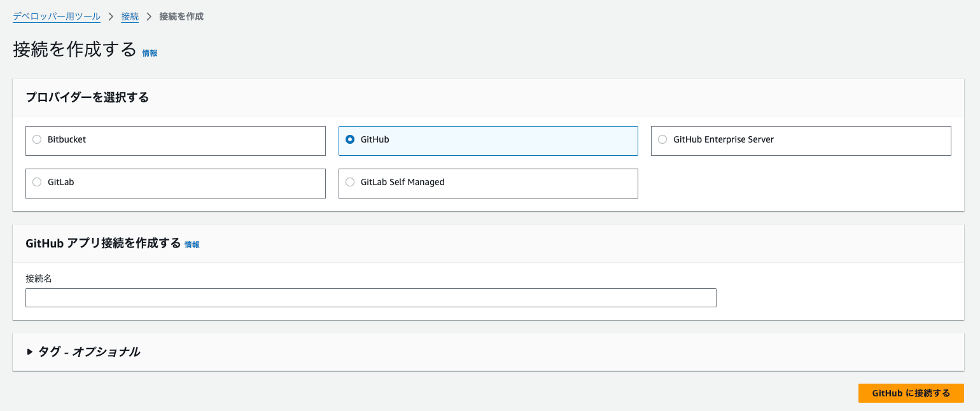This screenshot has width=980, height=411.
Task: Open the デベロッパー用ツール breadcrumb link
Action: pos(57,17)
